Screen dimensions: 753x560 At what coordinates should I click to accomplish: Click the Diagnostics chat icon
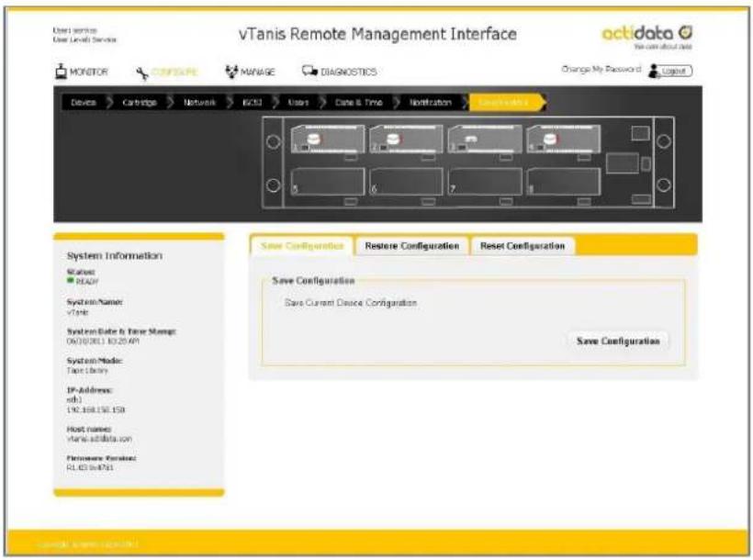(x=309, y=71)
